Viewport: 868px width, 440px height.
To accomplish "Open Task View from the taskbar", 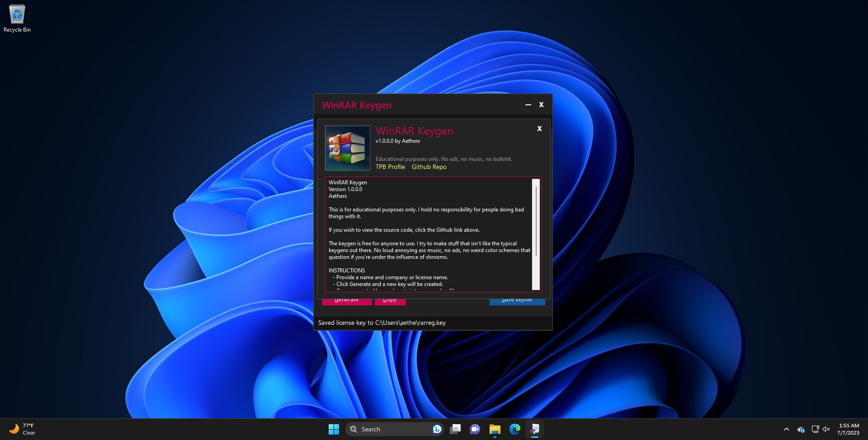I will (455, 429).
